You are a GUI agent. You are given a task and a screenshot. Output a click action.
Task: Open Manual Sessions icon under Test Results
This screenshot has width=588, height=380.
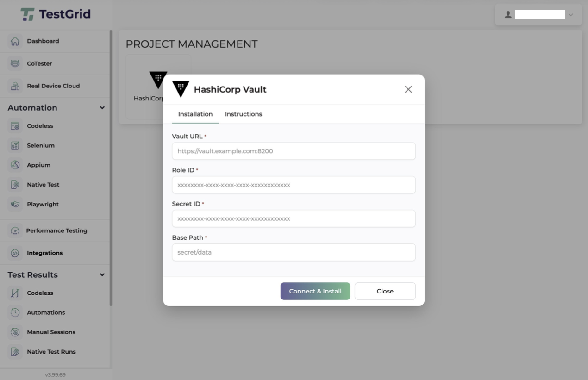(x=15, y=332)
